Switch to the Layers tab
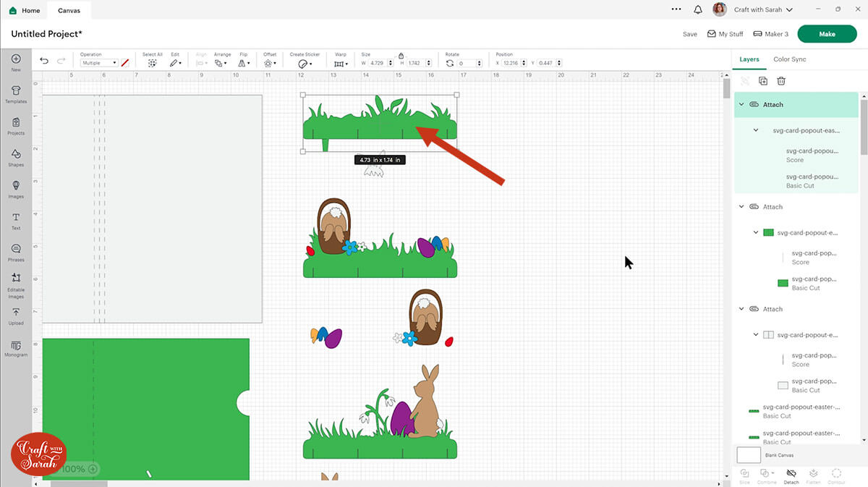This screenshot has height=487, width=868. click(749, 59)
